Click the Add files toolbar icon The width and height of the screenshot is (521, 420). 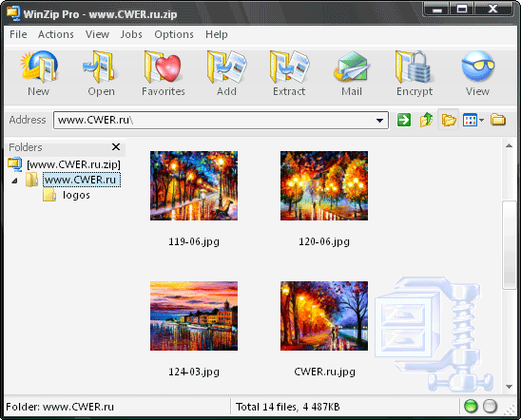click(226, 67)
